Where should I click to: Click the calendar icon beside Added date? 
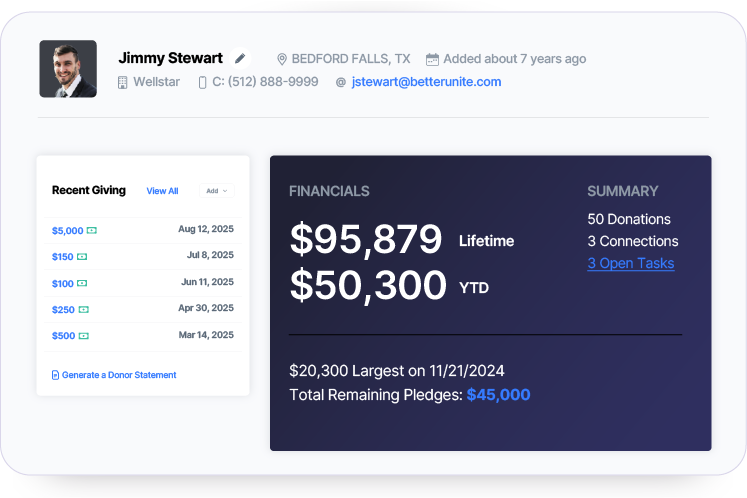[x=432, y=59]
